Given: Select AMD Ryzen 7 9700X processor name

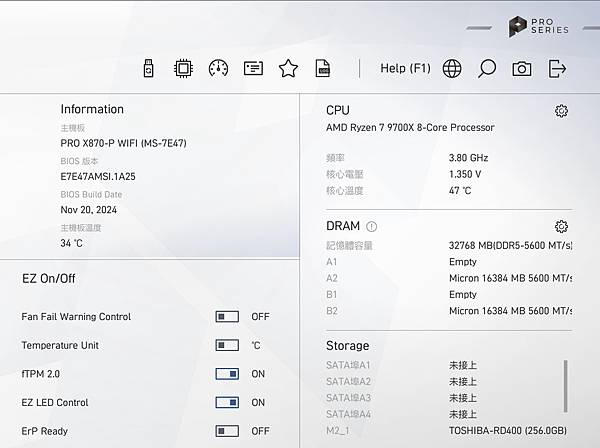Looking at the screenshot, I should [410, 127].
